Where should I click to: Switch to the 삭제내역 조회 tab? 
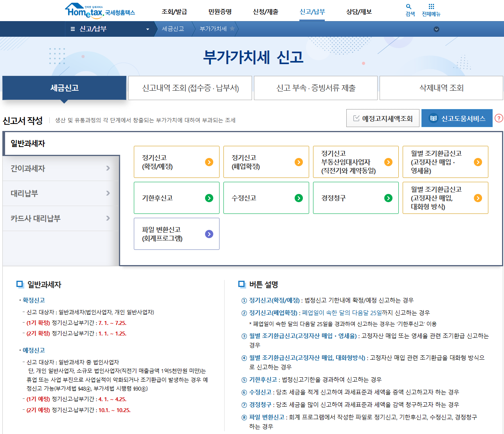pyautogui.click(x=441, y=88)
